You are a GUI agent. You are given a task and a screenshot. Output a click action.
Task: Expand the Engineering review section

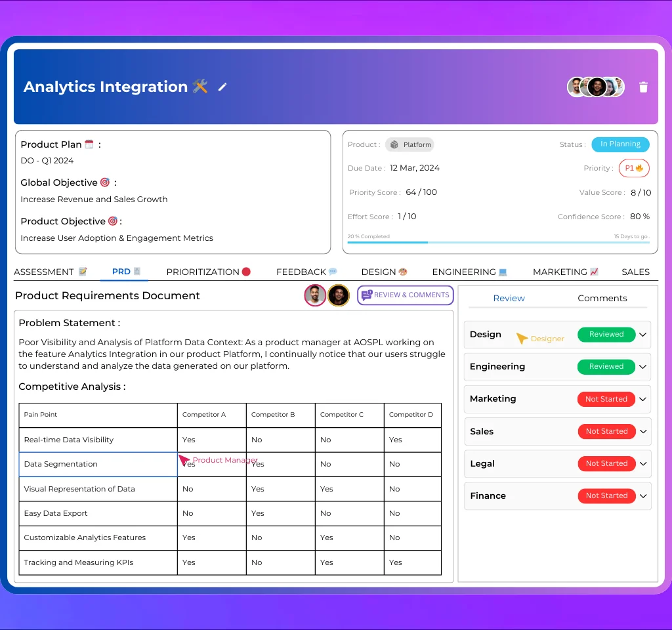coord(644,367)
